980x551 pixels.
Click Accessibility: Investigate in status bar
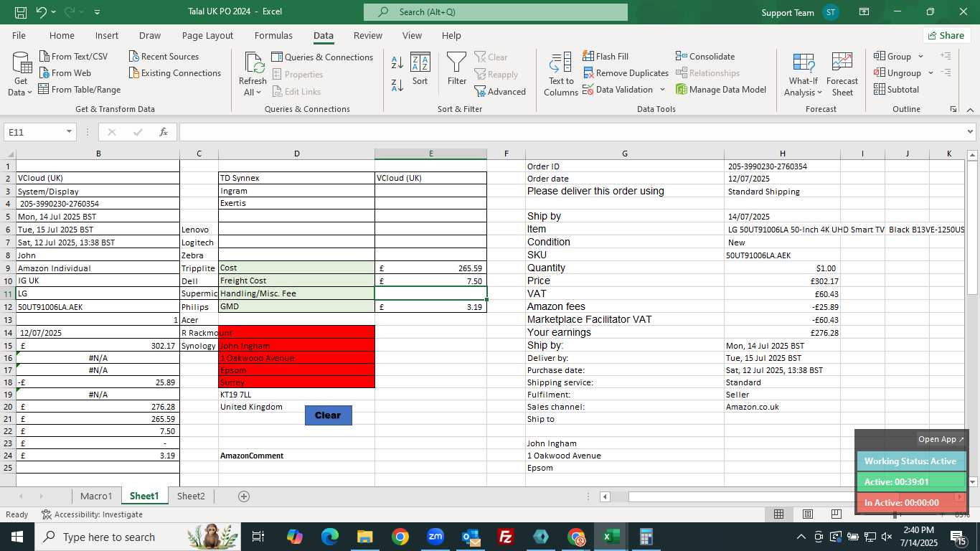tap(92, 514)
